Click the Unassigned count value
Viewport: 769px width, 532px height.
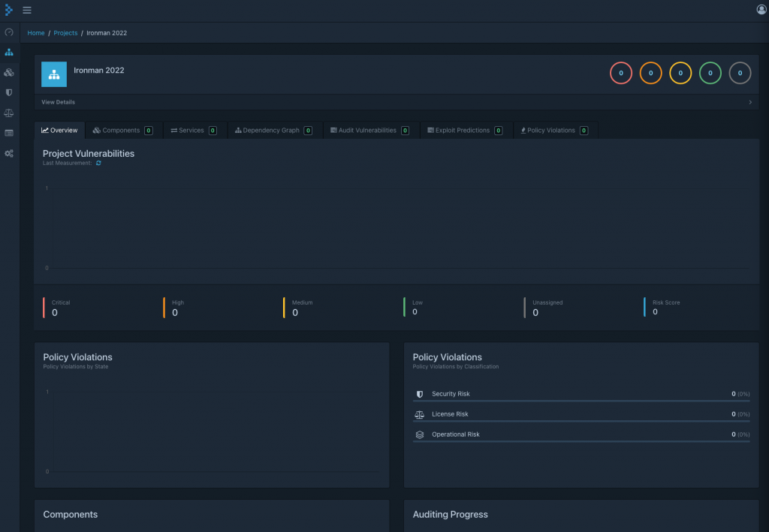535,313
